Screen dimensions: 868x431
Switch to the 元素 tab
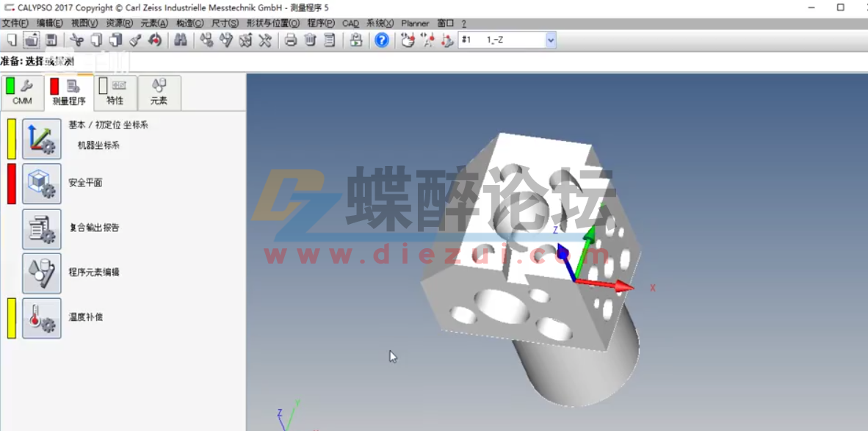[159, 94]
